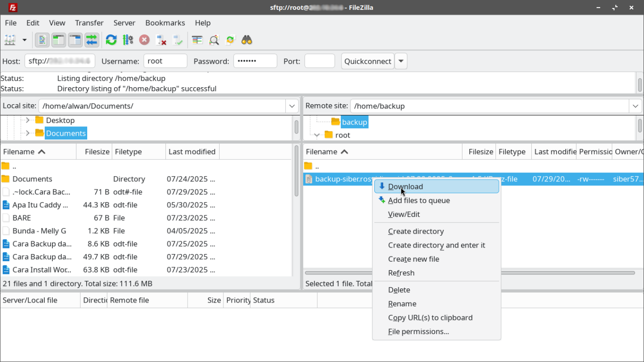This screenshot has width=644, height=362.
Task: Click the Add files to queue icon
Action: (382, 200)
